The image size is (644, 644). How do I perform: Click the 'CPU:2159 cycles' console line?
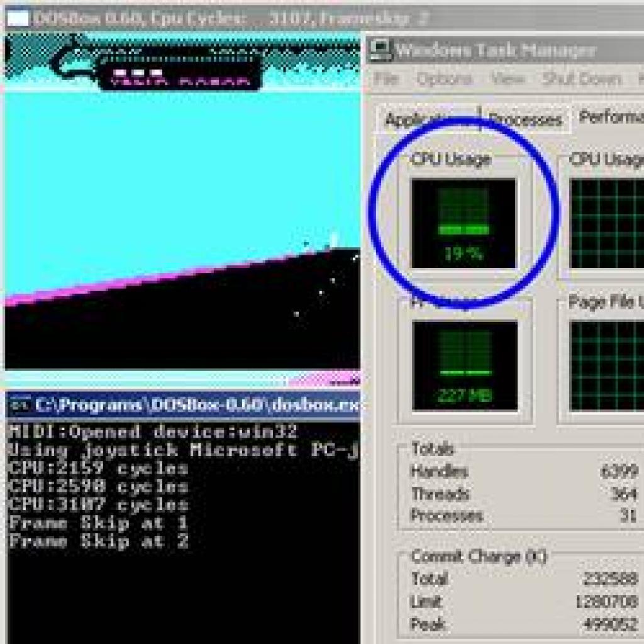pos(99,468)
